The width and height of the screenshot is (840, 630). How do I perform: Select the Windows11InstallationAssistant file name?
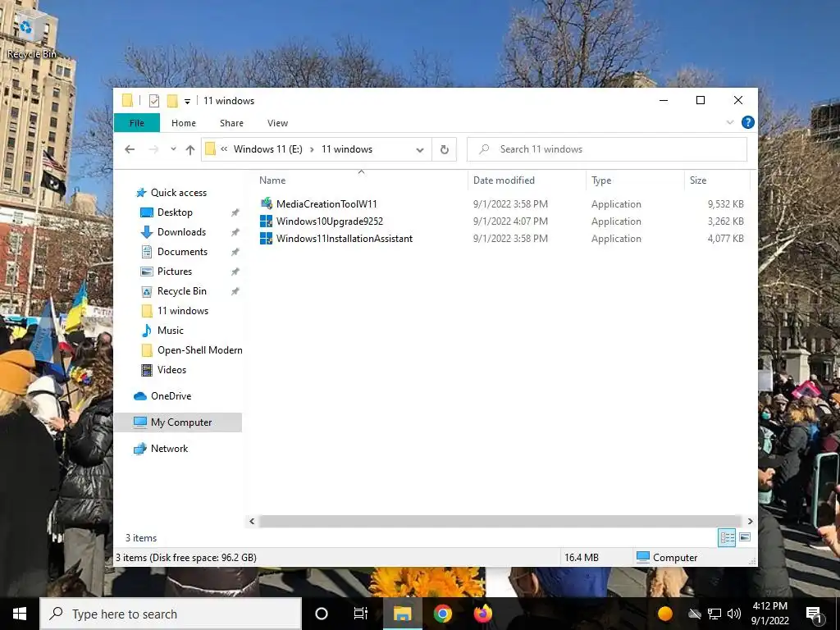click(x=345, y=239)
